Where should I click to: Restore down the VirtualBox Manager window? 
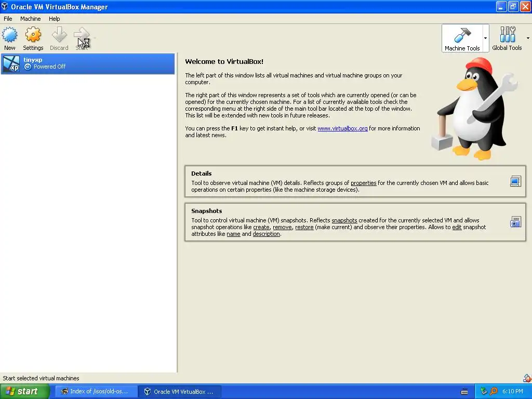[x=513, y=6]
